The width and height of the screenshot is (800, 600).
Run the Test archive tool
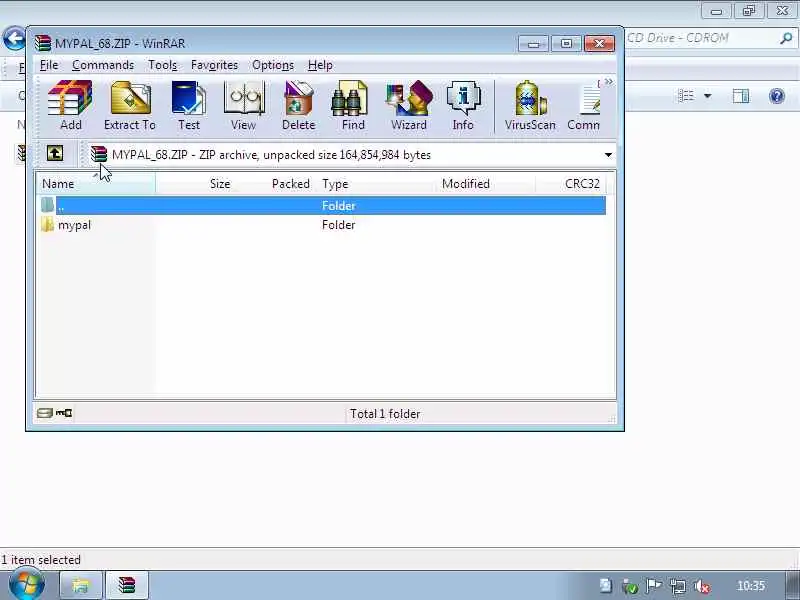pos(189,105)
